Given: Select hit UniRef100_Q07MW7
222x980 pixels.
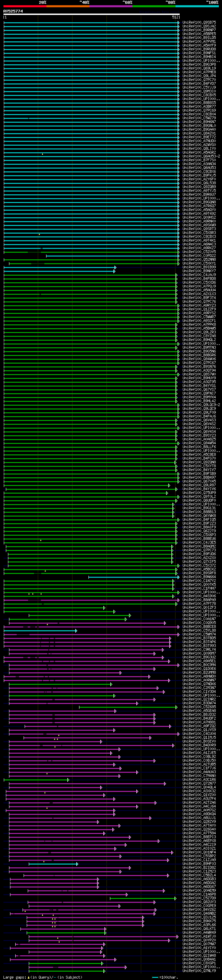Looking at the screenshot, I should 199,944.
